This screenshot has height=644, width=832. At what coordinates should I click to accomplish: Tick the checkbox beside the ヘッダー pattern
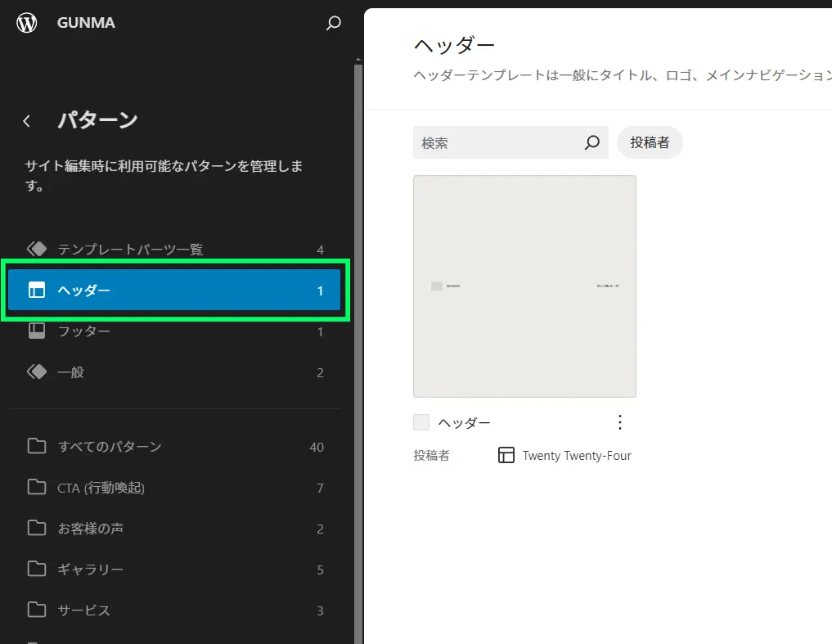(x=421, y=422)
